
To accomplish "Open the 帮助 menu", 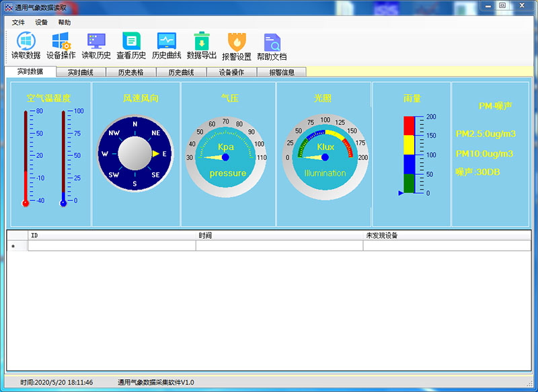I will point(64,22).
